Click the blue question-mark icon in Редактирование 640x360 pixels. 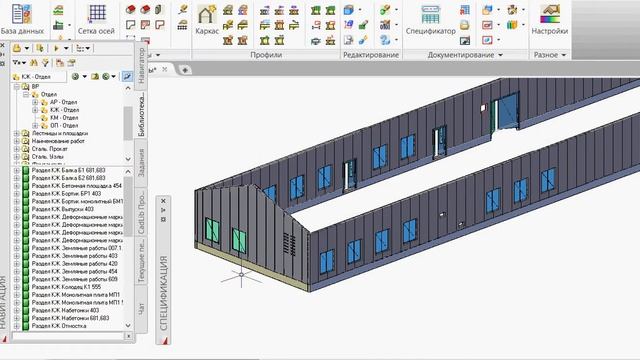click(x=384, y=40)
